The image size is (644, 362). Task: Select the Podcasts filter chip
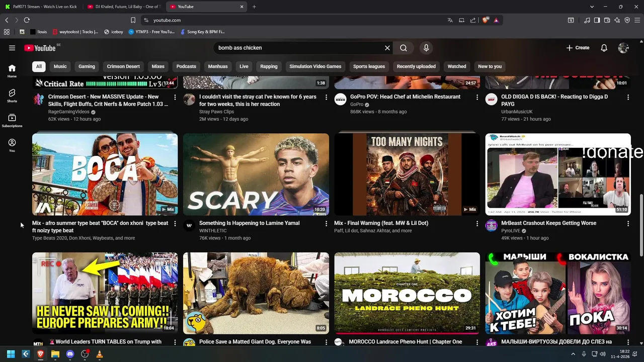pos(186,66)
